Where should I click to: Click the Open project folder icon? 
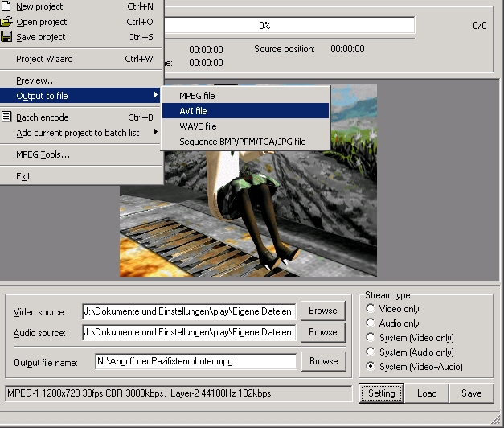(6, 22)
